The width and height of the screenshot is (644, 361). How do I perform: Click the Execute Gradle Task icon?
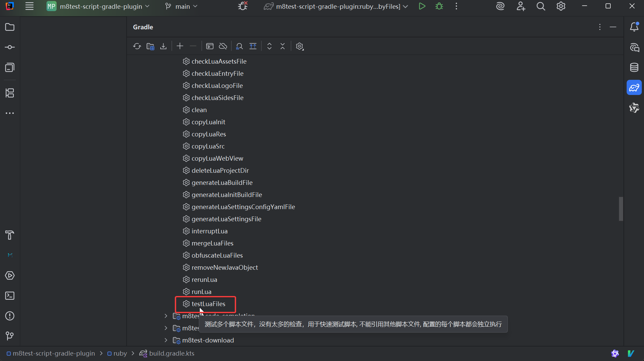click(x=210, y=46)
